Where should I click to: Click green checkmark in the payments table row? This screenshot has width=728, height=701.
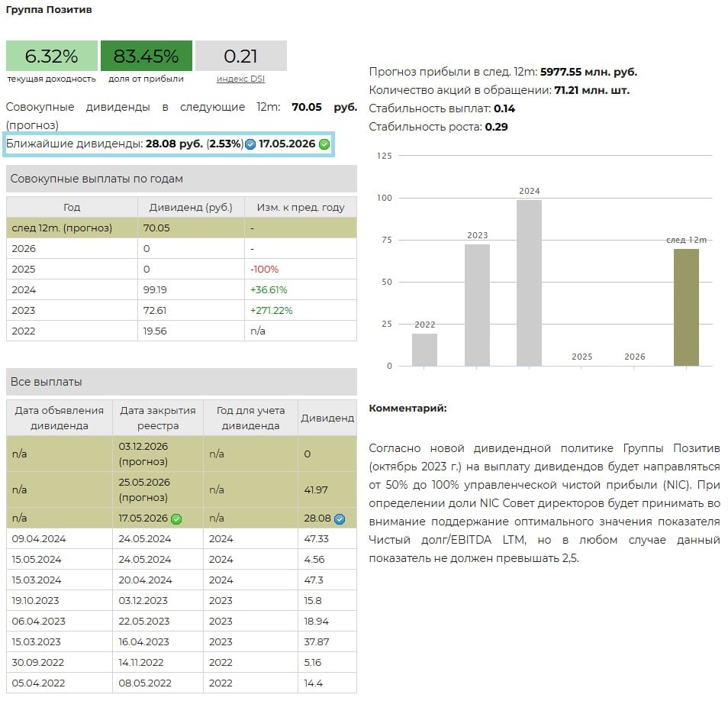click(176, 518)
